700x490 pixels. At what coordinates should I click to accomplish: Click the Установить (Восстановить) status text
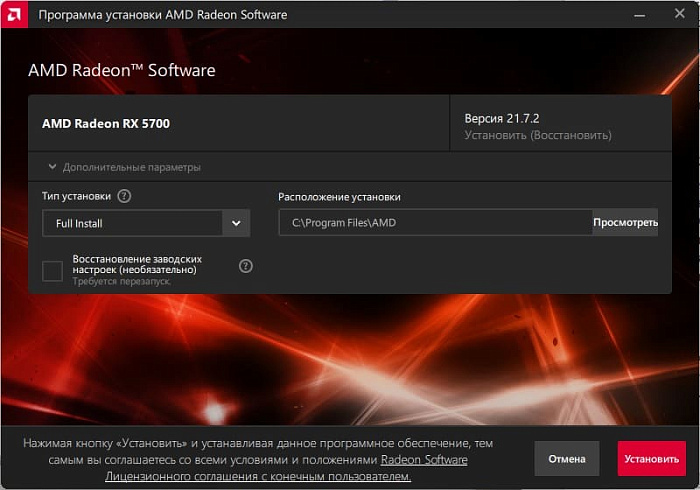(538, 135)
